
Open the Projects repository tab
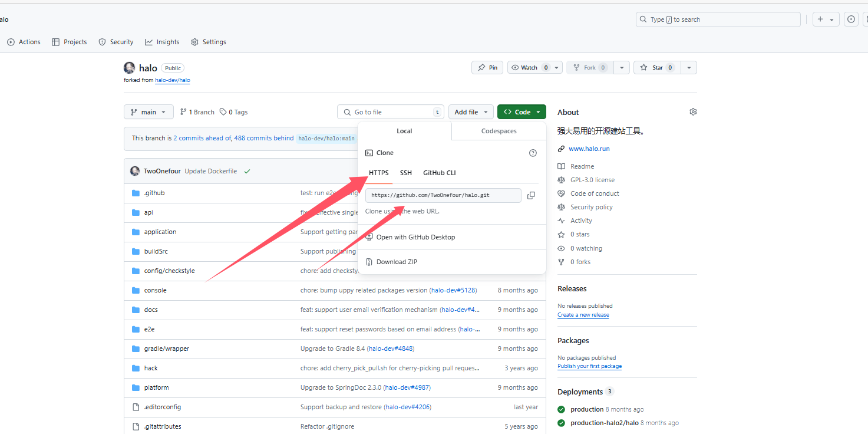69,42
